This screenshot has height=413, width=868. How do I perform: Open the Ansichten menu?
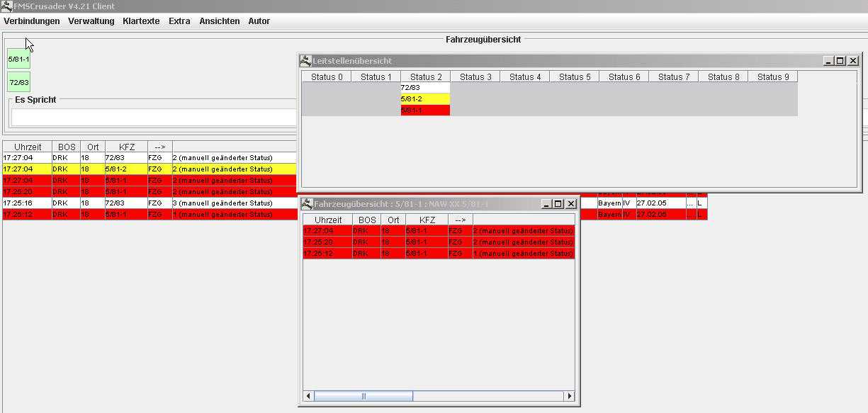pos(219,21)
